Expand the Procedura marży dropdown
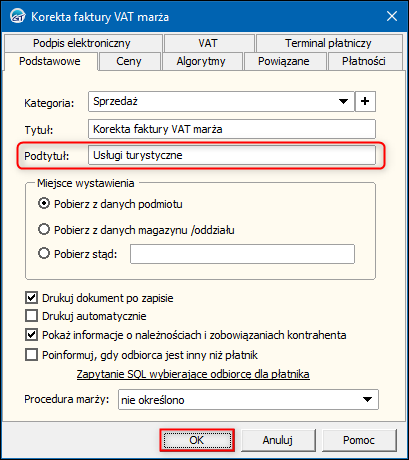This screenshot has height=460, width=409. [367, 399]
